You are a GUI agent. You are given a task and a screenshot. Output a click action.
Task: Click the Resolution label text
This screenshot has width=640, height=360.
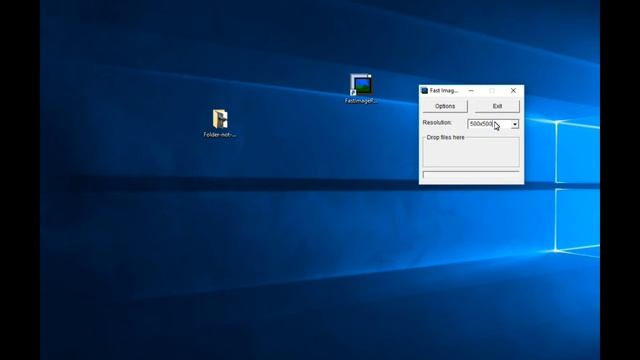point(437,122)
